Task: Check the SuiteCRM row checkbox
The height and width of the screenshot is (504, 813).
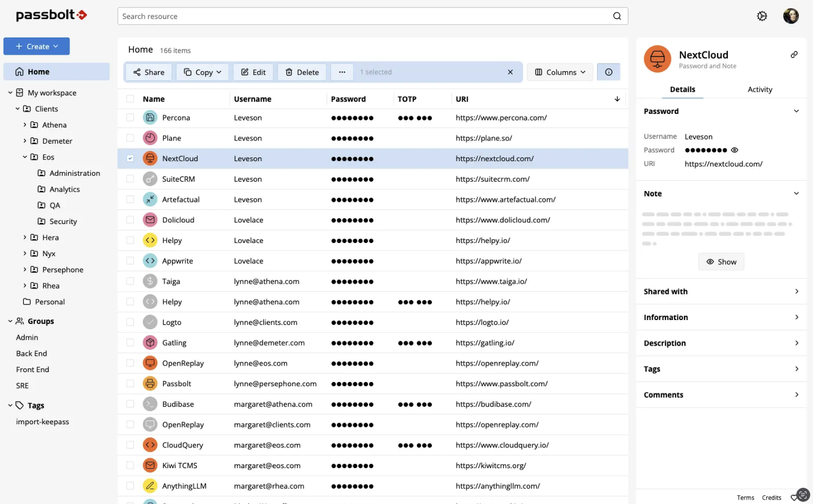Action: [130, 179]
